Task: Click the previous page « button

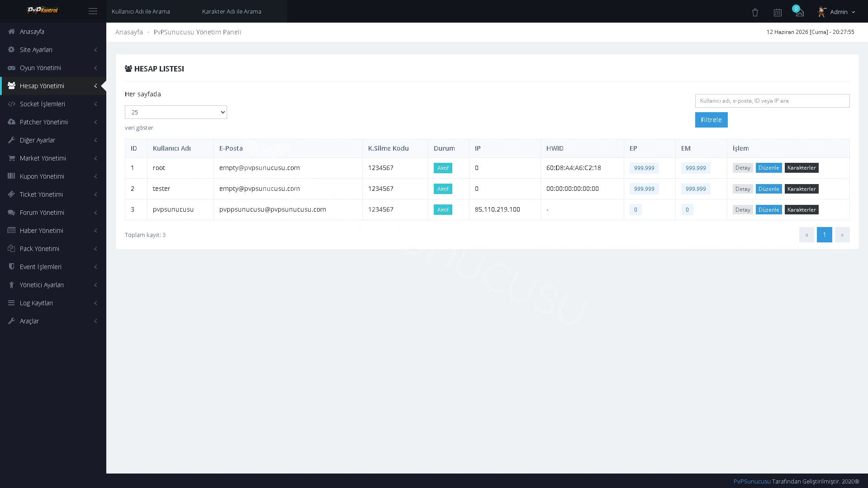Action: point(806,235)
